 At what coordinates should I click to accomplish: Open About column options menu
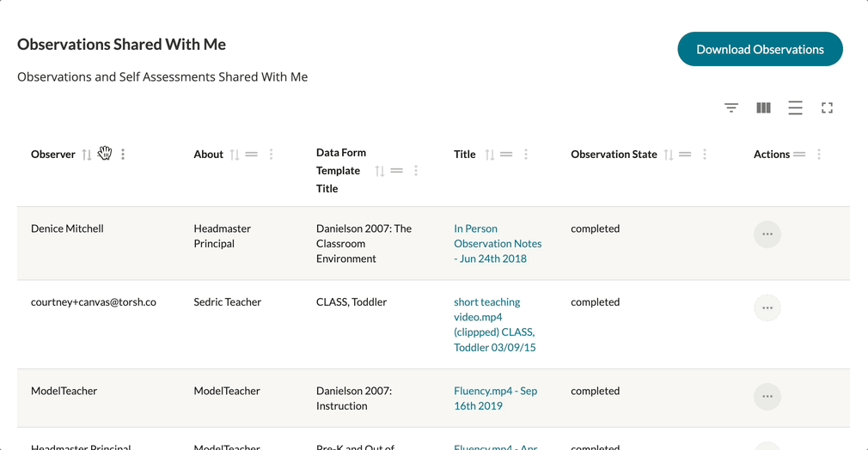(x=272, y=155)
